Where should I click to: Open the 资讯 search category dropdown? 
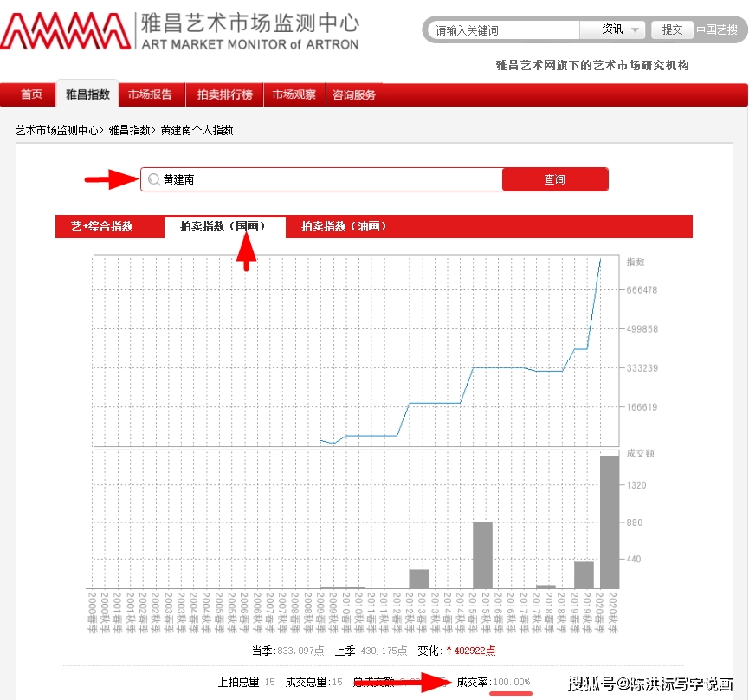click(x=612, y=29)
